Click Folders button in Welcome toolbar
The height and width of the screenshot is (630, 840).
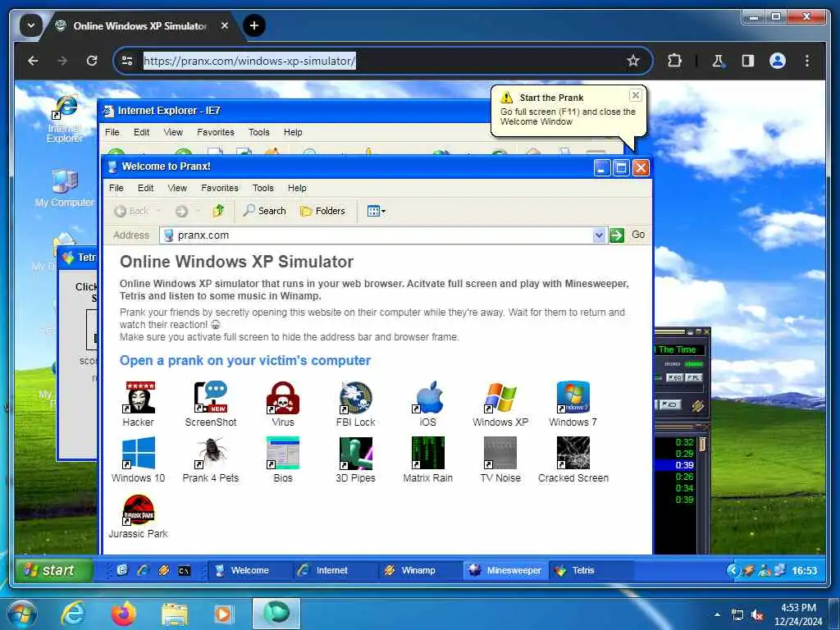pos(322,211)
